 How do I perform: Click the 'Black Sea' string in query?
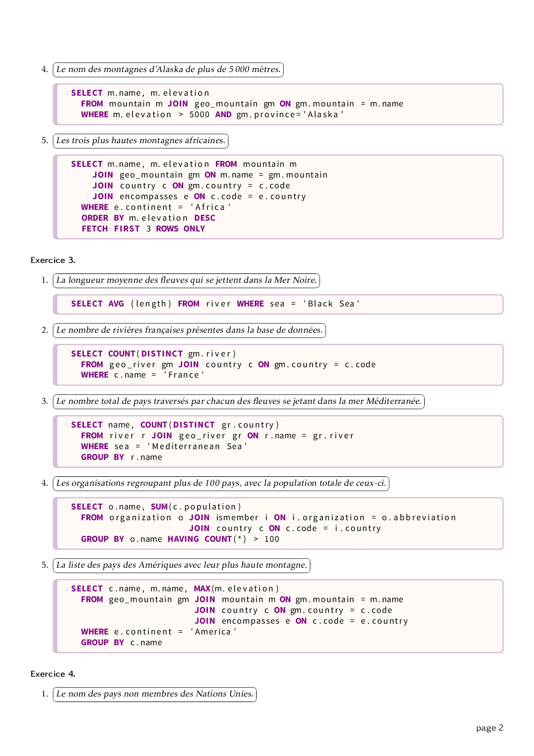tap(331, 304)
